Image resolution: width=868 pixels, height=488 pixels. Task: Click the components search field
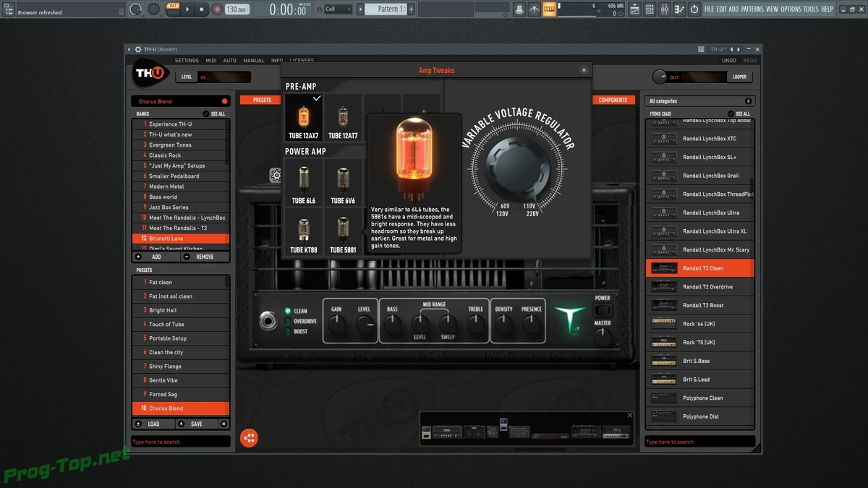tap(700, 441)
